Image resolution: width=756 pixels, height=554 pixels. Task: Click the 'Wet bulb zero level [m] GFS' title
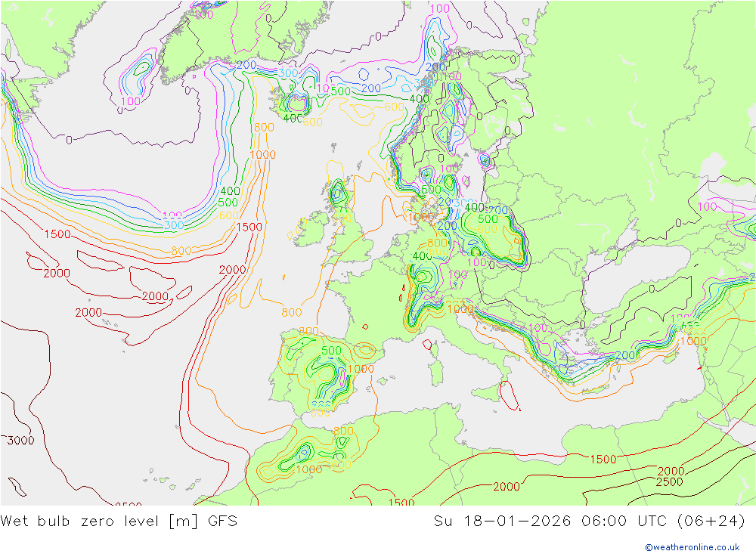click(x=119, y=522)
